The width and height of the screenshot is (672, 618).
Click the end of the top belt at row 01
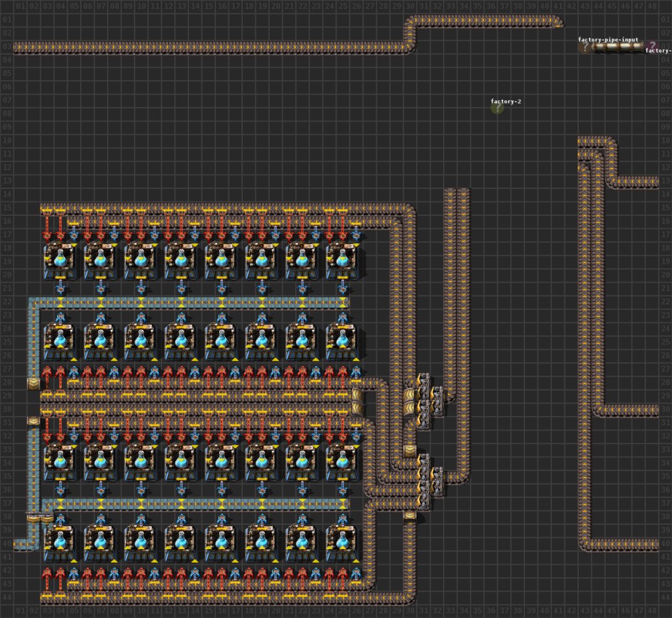point(558,22)
